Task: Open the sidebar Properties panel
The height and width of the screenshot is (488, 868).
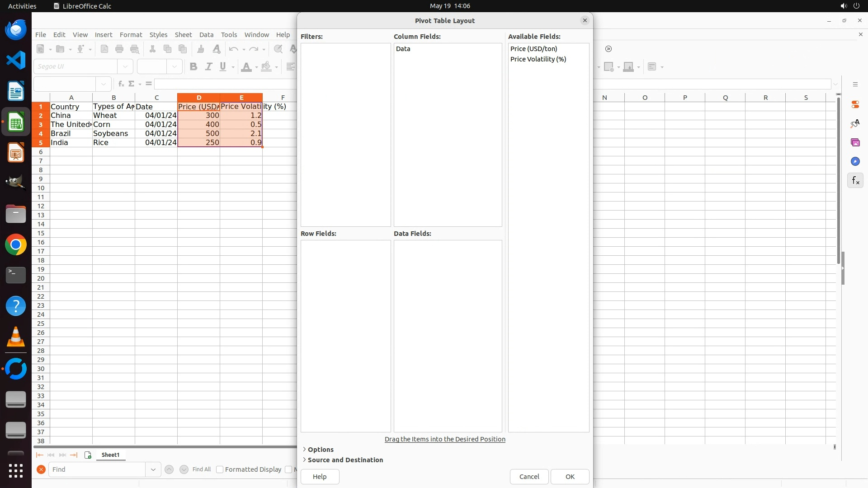Action: tap(855, 104)
